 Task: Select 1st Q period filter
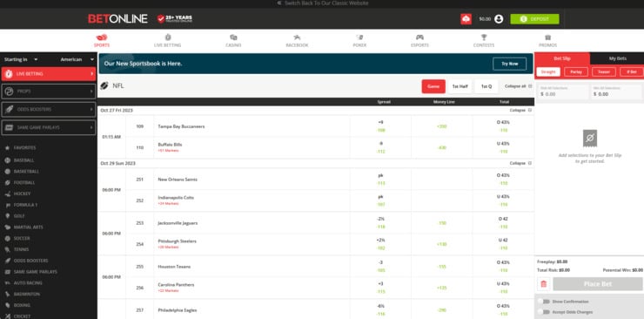[486, 86]
